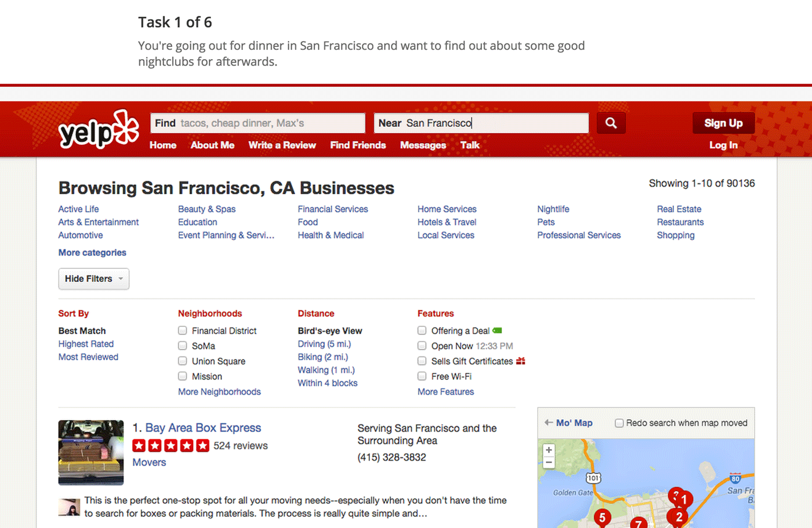
Task: Browse the Event Planning & Servi… category
Action: click(x=226, y=235)
